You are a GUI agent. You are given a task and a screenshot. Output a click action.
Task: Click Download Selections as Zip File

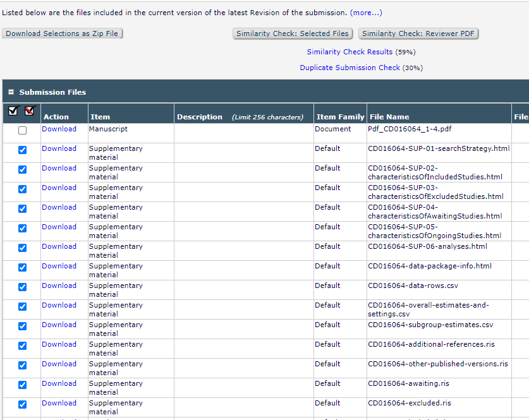(x=62, y=33)
